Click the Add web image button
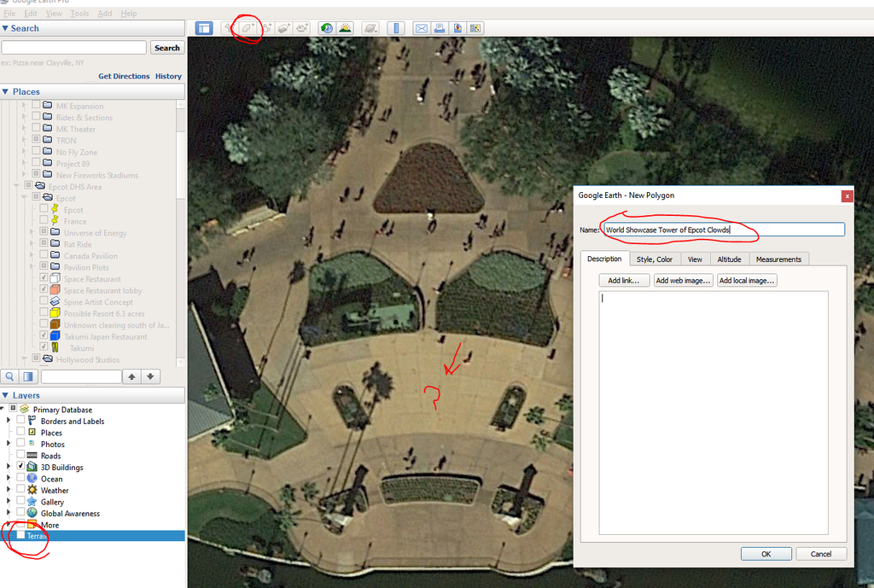The height and width of the screenshot is (588, 874). [x=683, y=281]
